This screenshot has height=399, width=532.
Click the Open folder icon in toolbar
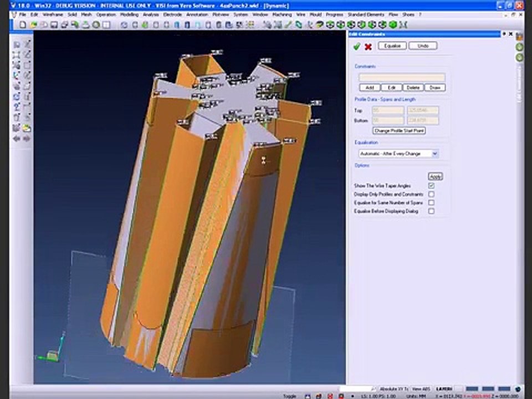click(x=34, y=25)
